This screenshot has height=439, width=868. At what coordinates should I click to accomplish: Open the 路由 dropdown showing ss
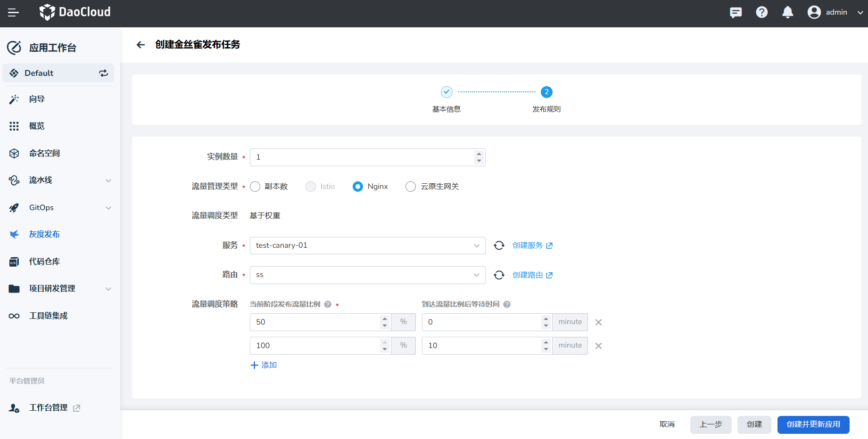click(x=367, y=275)
